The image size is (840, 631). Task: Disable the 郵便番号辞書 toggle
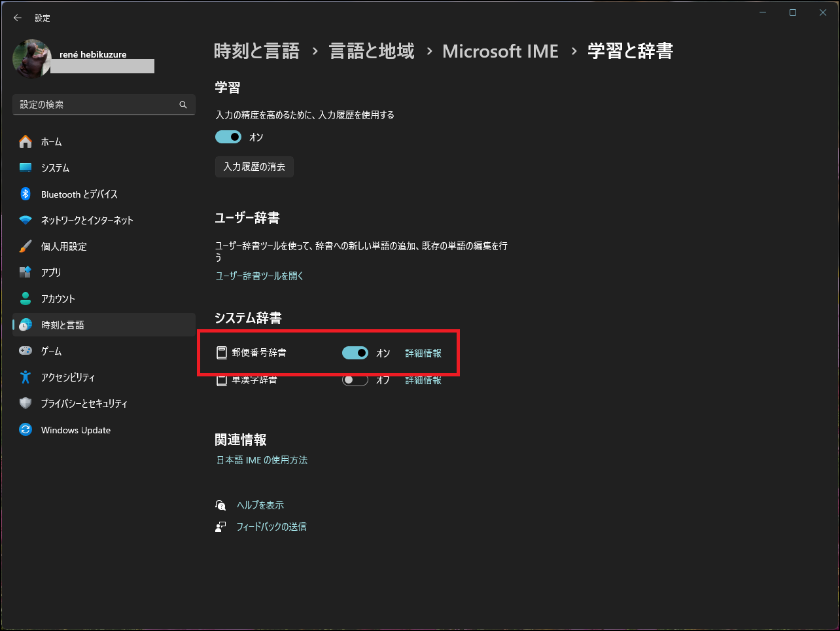[x=355, y=353]
